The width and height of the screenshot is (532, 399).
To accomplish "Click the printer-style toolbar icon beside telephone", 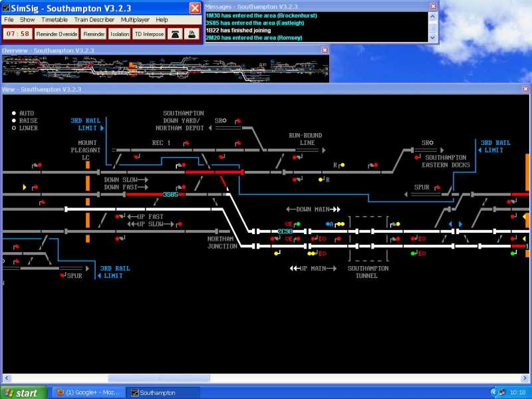I will tap(192, 34).
